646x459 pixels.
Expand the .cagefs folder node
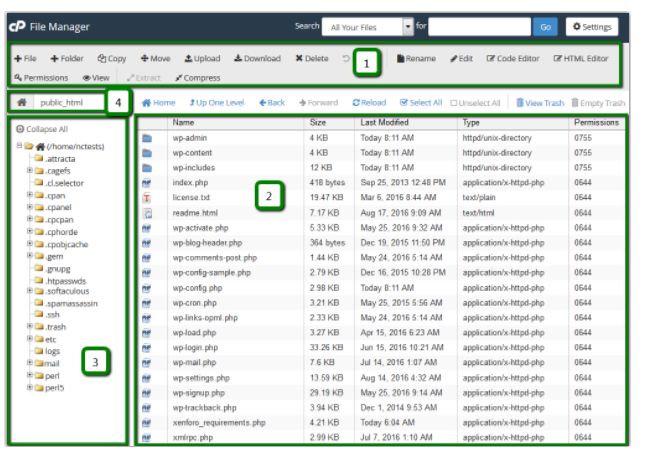coord(30,170)
